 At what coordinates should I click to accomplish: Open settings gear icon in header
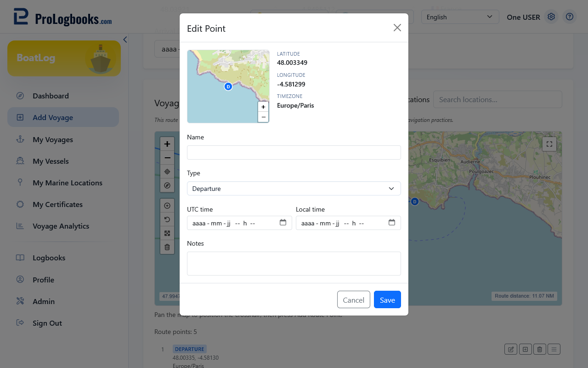click(551, 17)
